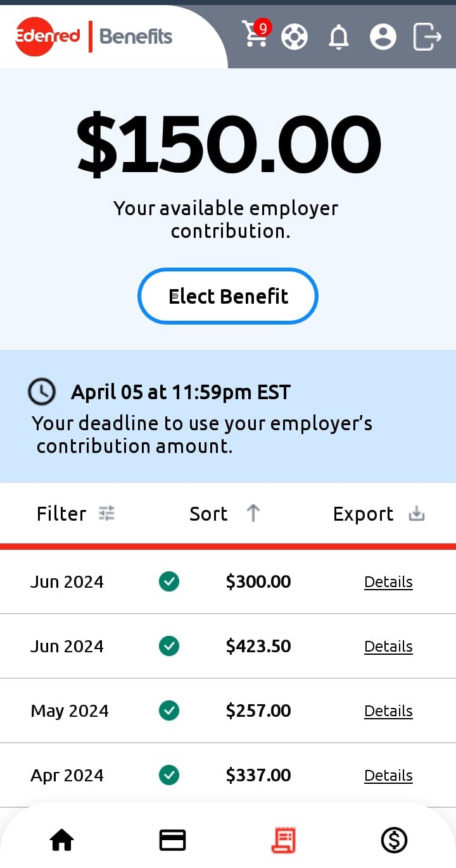Viewport: 456px width, 868px height.
Task: Open the user profile icon
Action: [383, 37]
